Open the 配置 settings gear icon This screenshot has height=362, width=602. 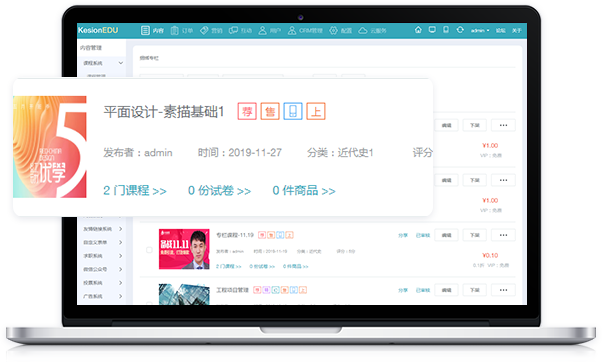pyautogui.click(x=333, y=30)
